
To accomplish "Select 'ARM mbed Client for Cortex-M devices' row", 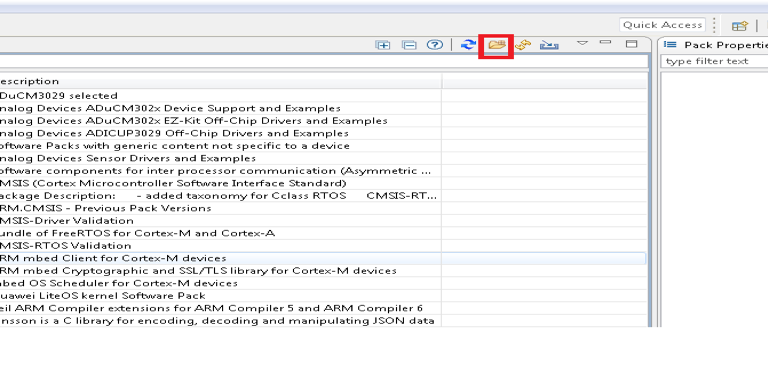I will [x=323, y=258].
